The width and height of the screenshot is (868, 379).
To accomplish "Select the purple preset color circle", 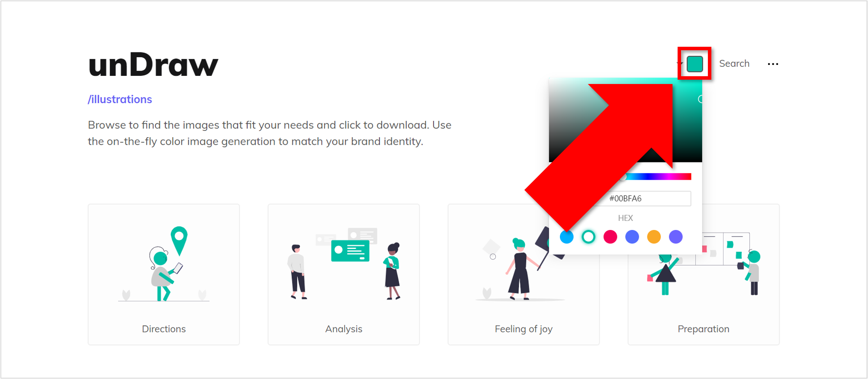I will tap(675, 237).
